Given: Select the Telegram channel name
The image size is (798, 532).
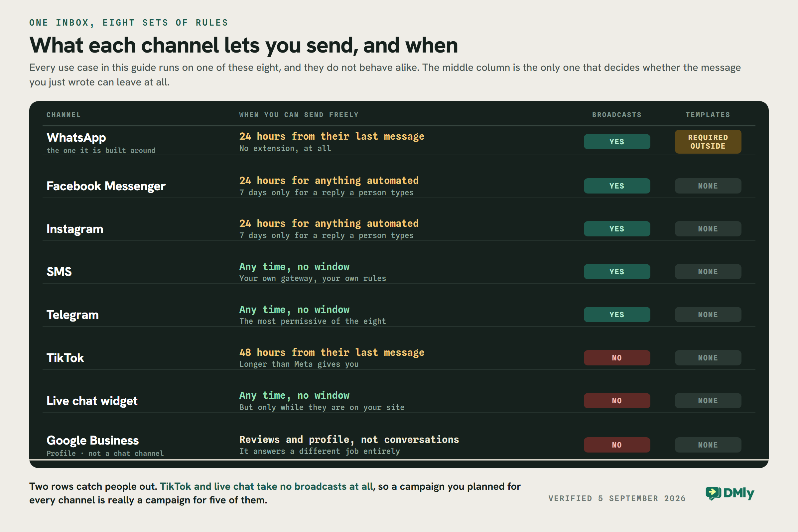Looking at the screenshot, I should 72,315.
